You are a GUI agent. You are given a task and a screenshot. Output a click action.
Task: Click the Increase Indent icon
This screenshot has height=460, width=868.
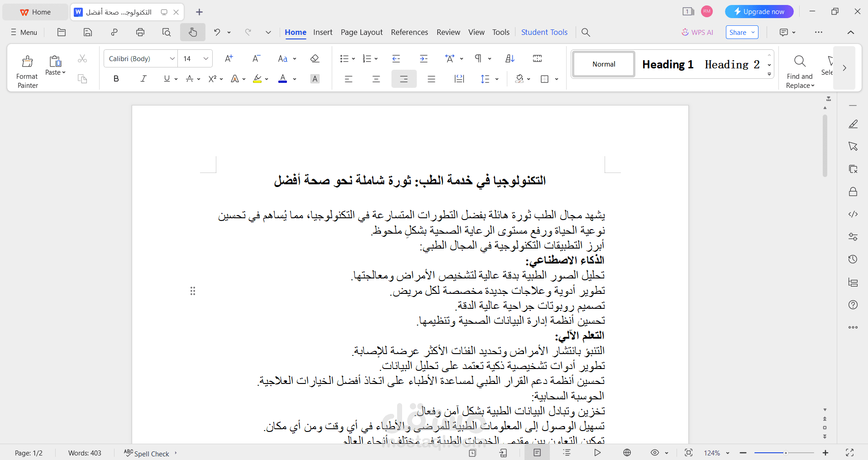(x=424, y=58)
